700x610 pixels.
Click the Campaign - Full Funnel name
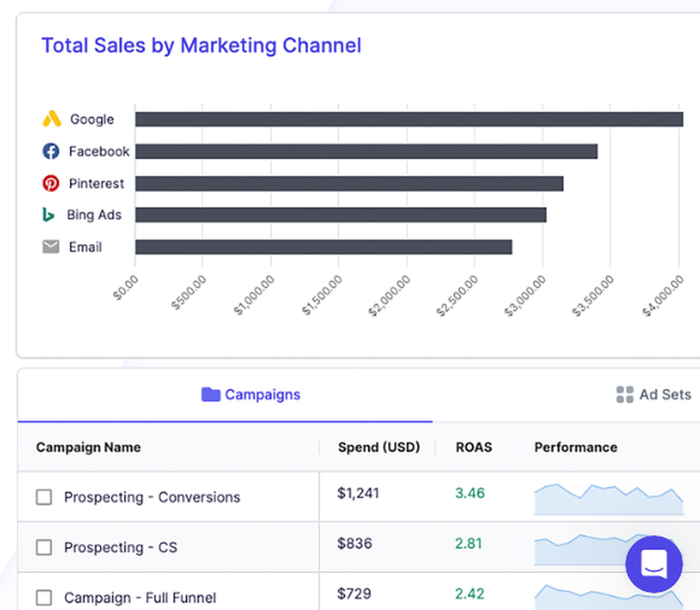click(140, 597)
